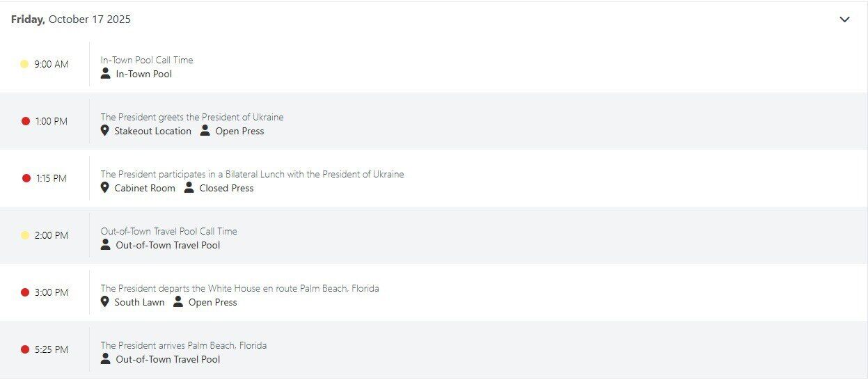Open 'The President greets the President of Ukraine' event
This screenshot has width=868, height=380.
click(x=192, y=117)
